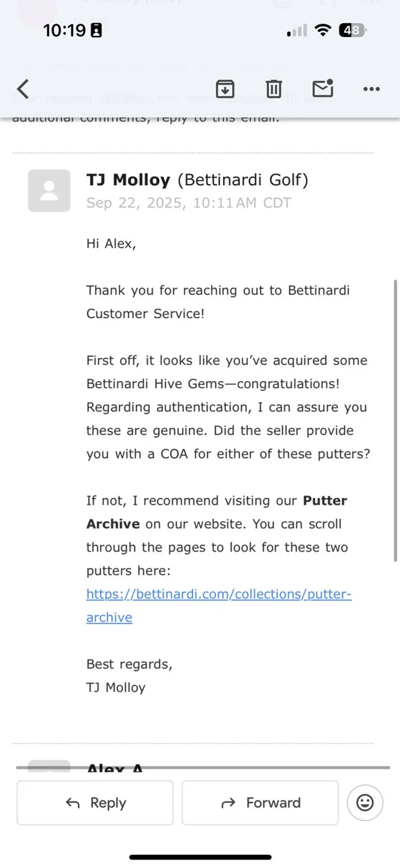Screen dimensions: 400x868
Task: Mark message as unread envelope icon
Action: tap(323, 88)
